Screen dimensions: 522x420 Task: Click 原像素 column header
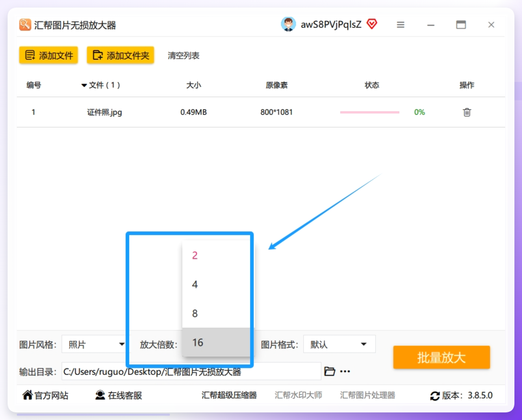coord(276,85)
